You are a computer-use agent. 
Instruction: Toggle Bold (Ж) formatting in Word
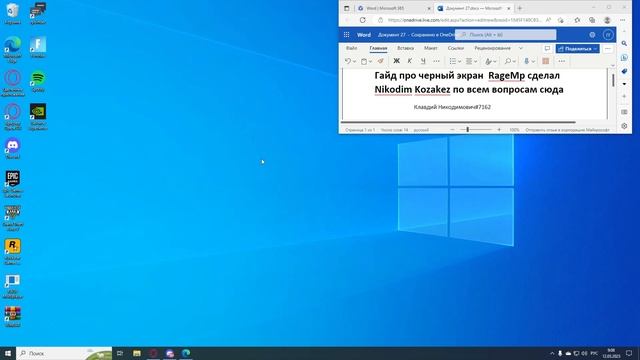pyautogui.click(x=396, y=61)
